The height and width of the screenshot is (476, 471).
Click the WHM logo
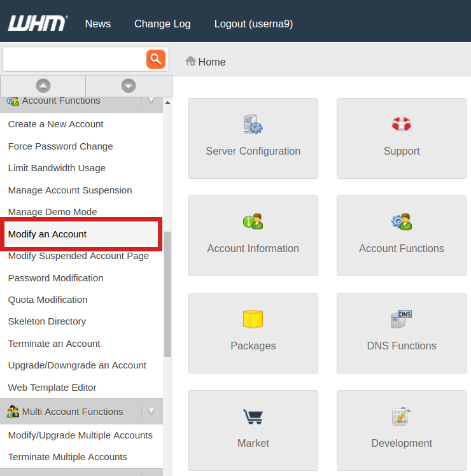tap(37, 24)
